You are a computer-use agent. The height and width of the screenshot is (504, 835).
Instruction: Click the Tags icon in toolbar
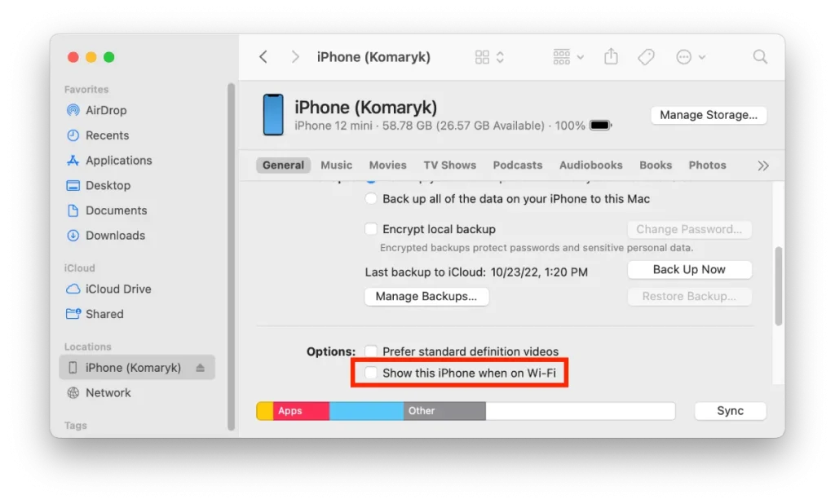pos(646,57)
